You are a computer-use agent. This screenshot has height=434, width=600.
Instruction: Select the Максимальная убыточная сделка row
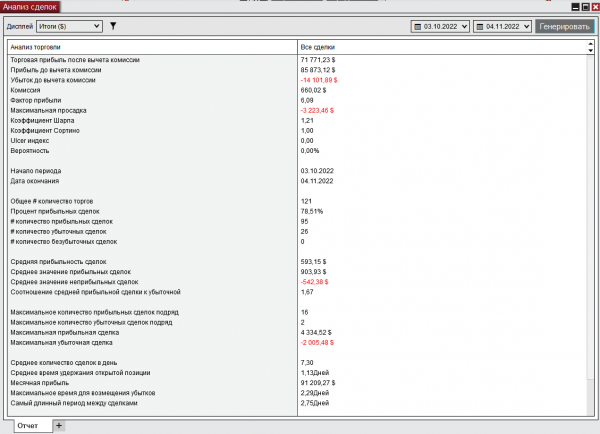(61, 343)
